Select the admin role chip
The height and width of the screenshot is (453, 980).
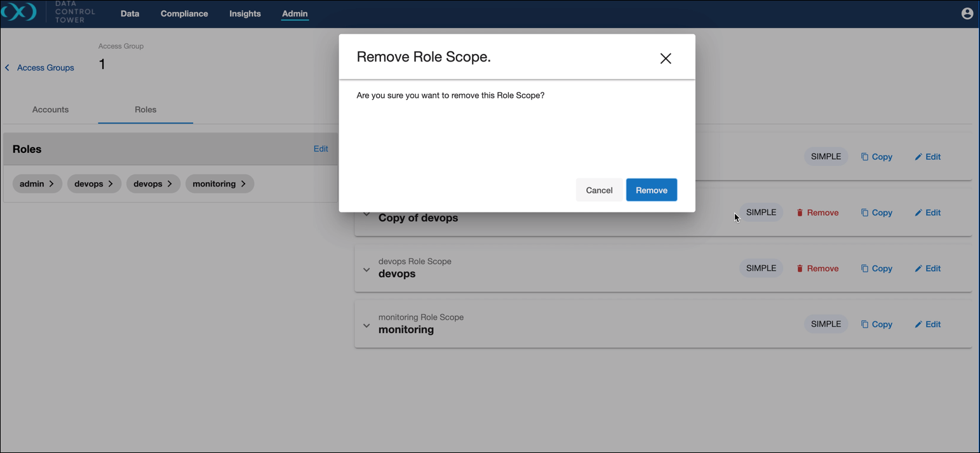[x=37, y=184]
